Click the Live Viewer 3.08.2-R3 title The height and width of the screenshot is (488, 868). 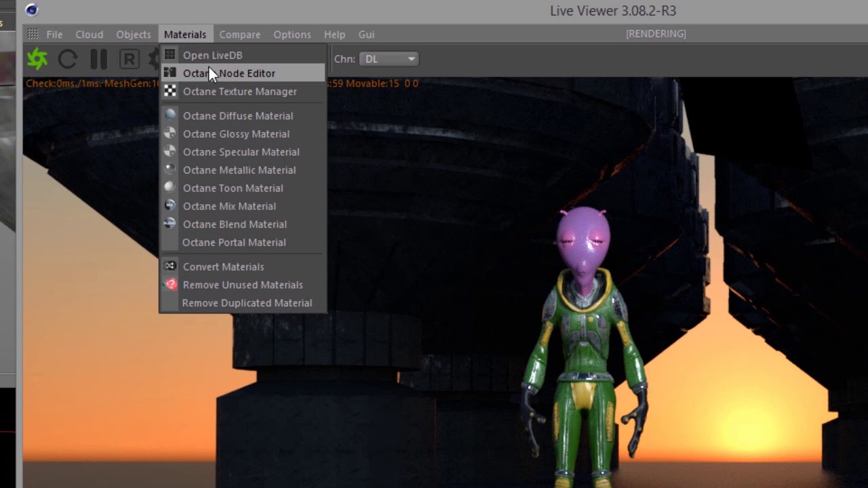coord(613,11)
